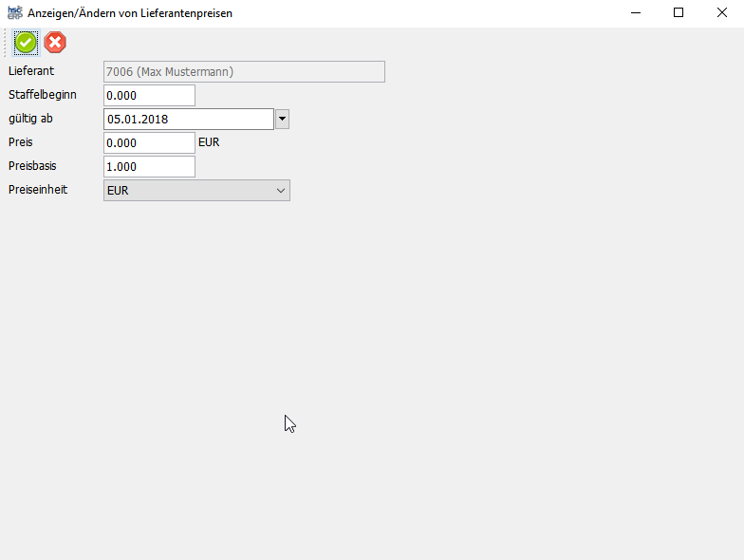Click the EUR unit text beside Preis
This screenshot has width=744, height=560.
pos(209,142)
